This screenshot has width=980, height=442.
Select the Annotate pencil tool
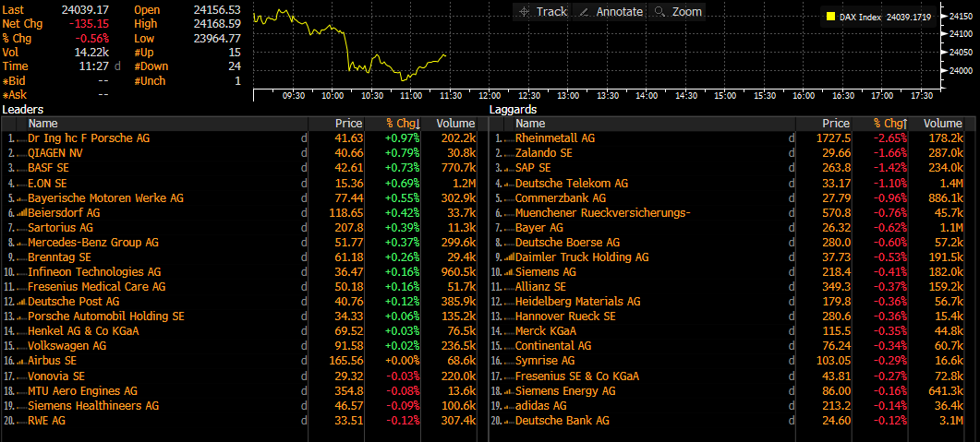[609, 11]
